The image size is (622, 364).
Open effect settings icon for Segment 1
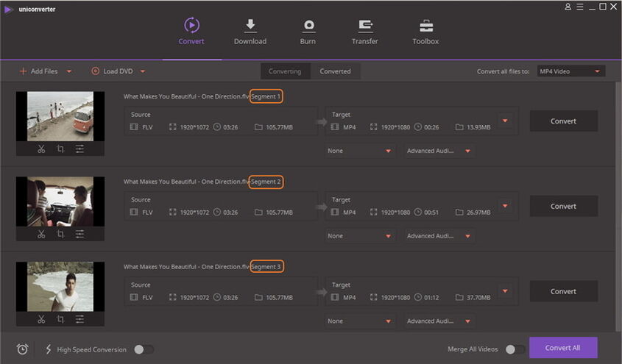[79, 149]
